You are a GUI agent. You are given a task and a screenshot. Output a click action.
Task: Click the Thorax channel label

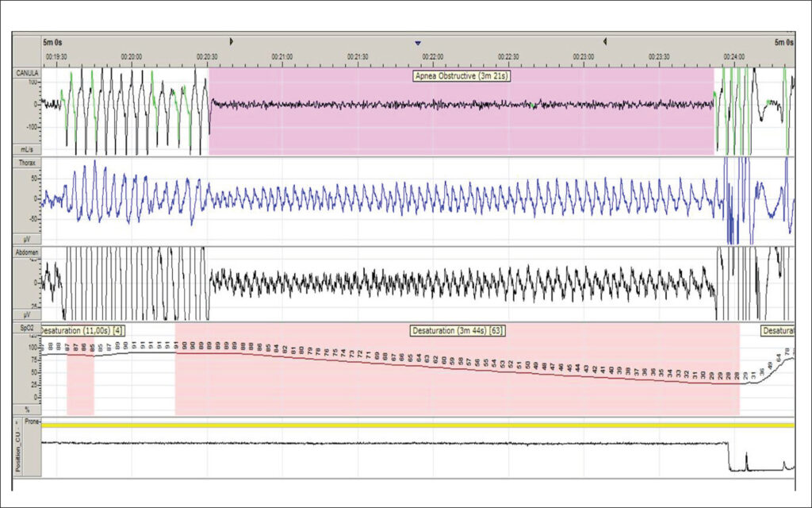pos(27,163)
